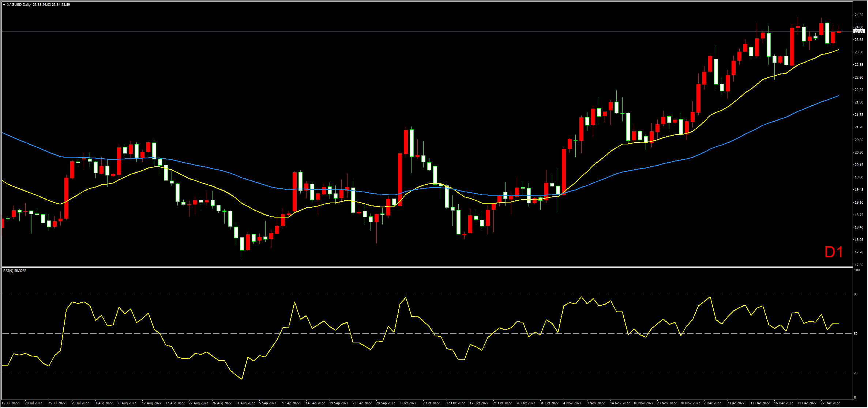Select the 19.80 price axis label

pos(858,177)
